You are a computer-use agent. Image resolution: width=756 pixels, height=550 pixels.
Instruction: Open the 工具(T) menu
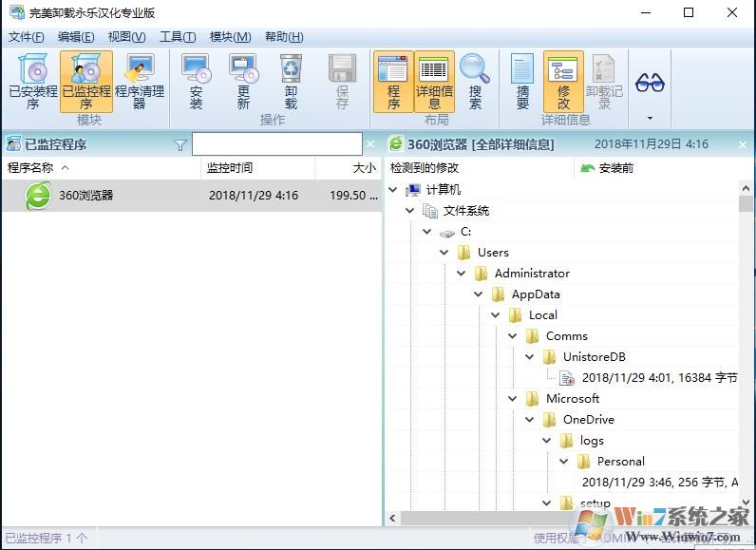[178, 37]
